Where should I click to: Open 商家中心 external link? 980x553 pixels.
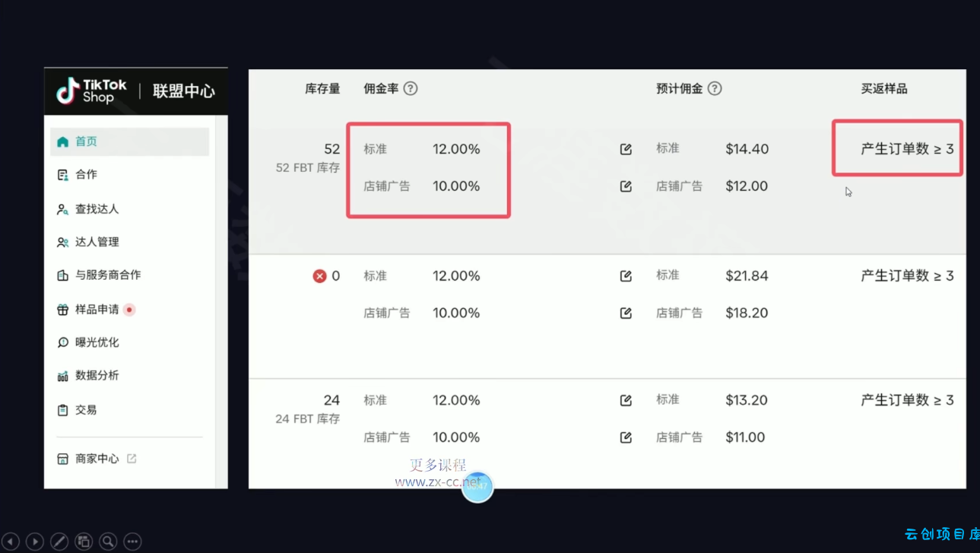click(x=132, y=459)
